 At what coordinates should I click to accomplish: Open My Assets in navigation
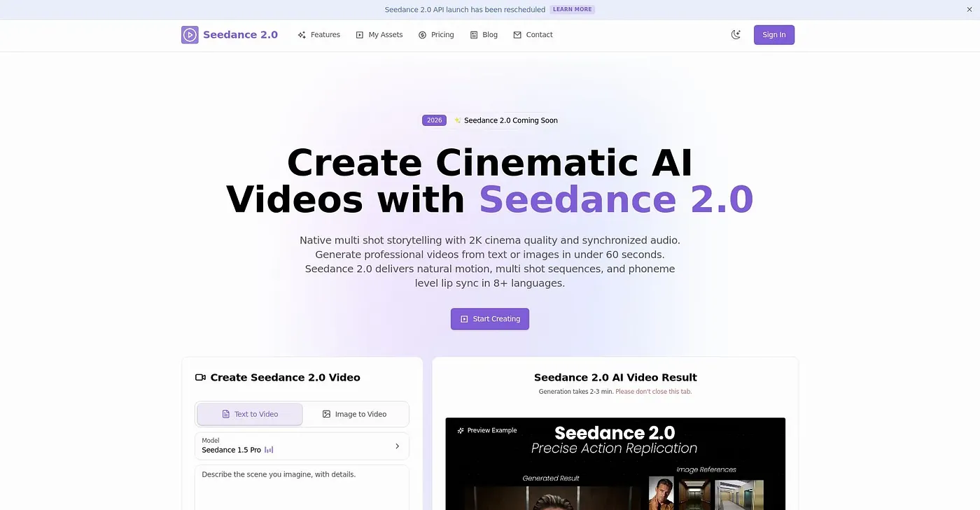pyautogui.click(x=379, y=35)
